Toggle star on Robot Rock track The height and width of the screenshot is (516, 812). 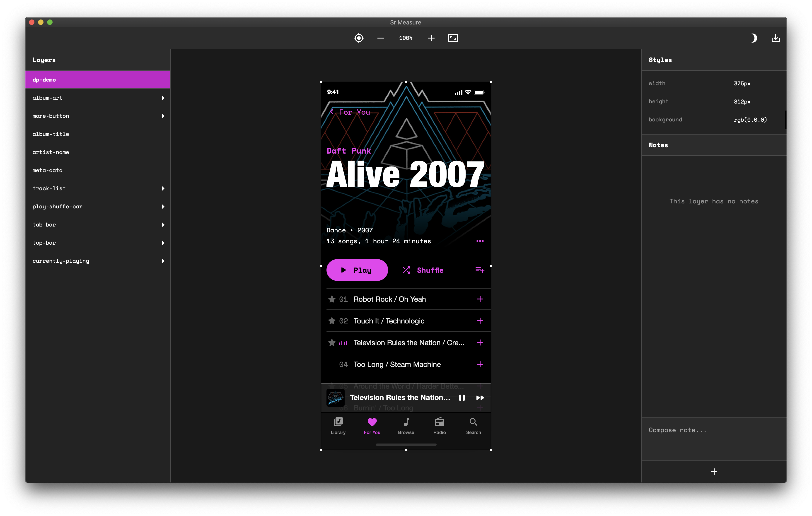pyautogui.click(x=332, y=299)
